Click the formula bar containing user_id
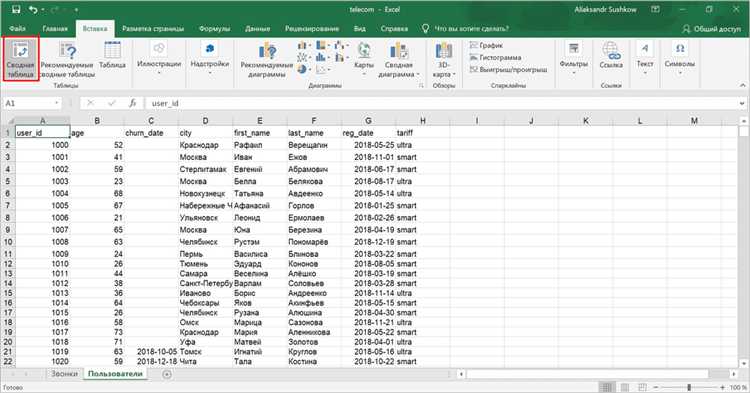750x393 pixels. coord(440,103)
